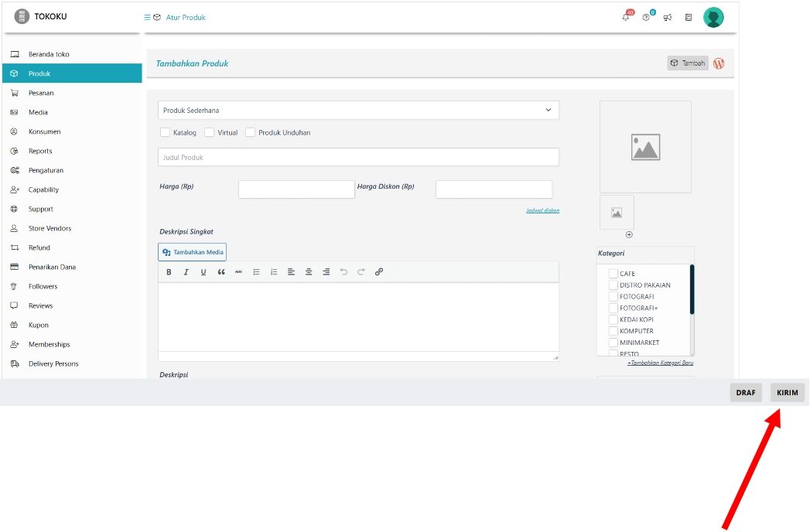Image resolution: width=810 pixels, height=532 pixels.
Task: Click the announcement megaphone icon
Action: point(667,18)
